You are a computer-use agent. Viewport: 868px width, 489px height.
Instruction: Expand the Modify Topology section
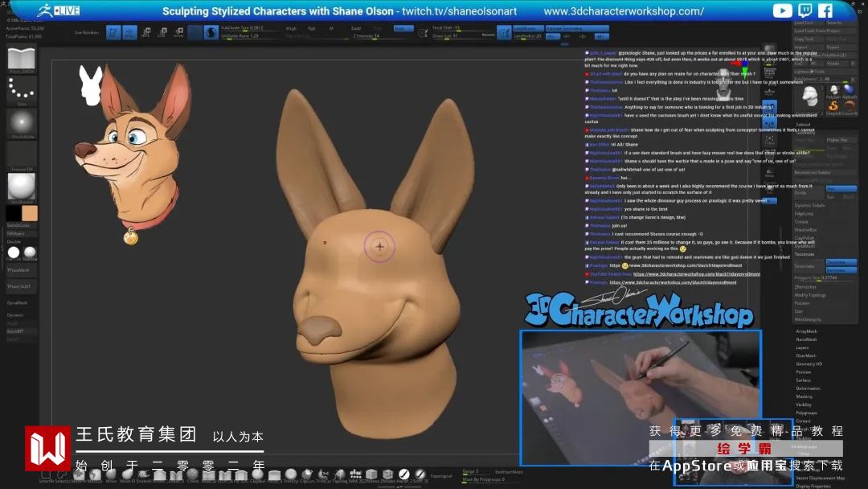pyautogui.click(x=810, y=295)
